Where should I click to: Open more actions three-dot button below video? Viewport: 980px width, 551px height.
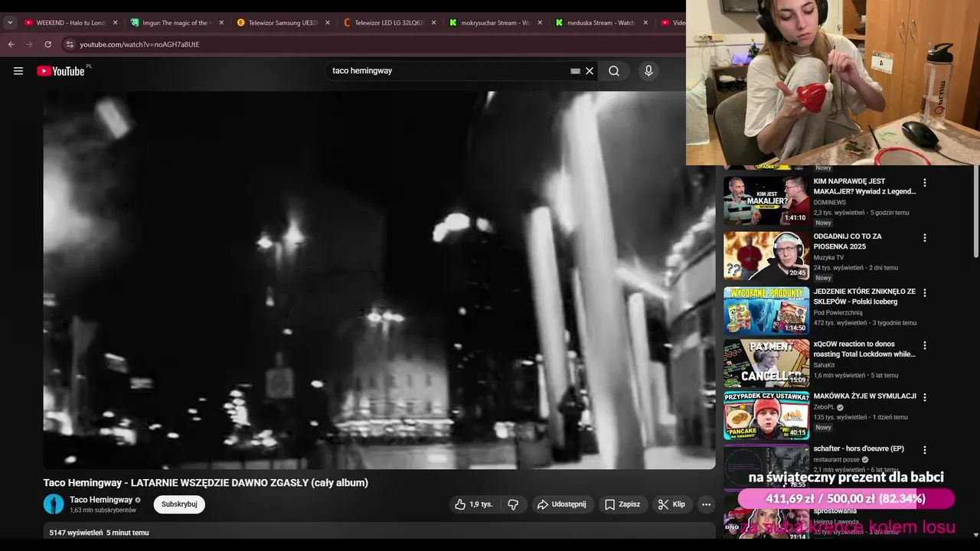click(706, 504)
